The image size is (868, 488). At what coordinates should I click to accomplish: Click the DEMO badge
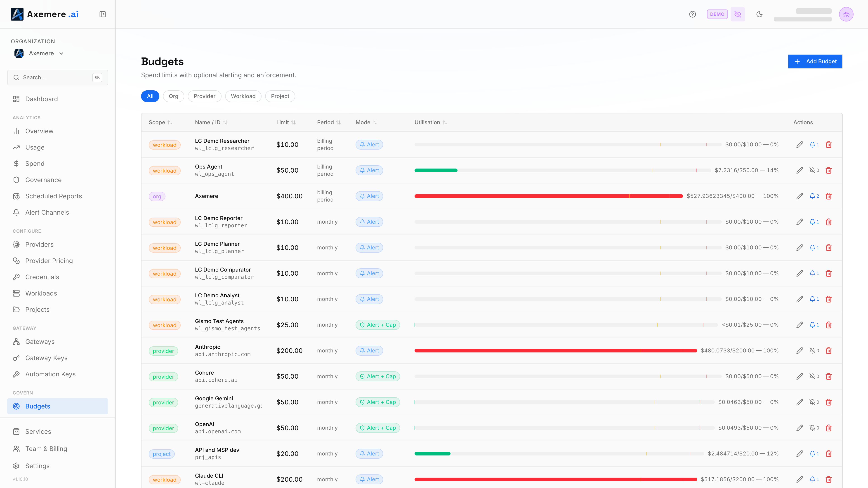(x=717, y=14)
